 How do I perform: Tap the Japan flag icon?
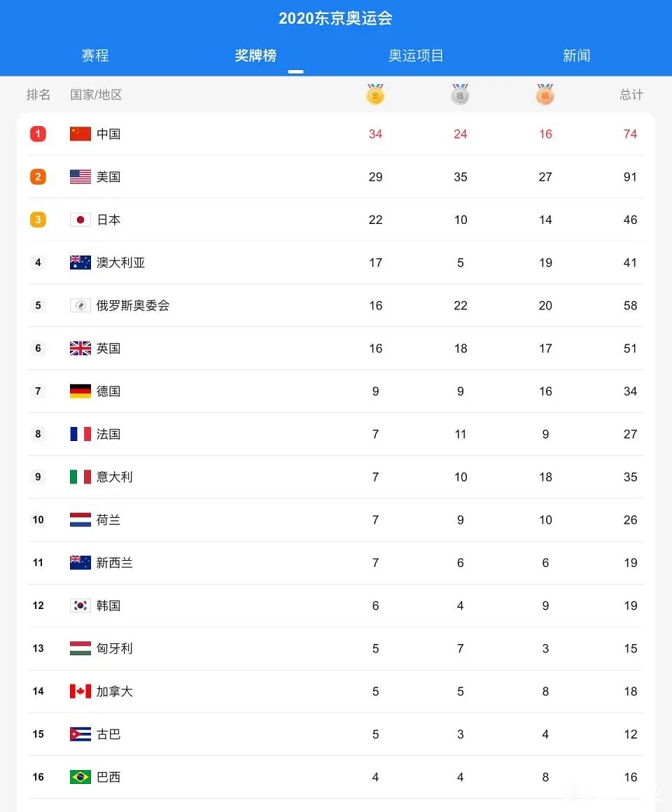point(80,220)
